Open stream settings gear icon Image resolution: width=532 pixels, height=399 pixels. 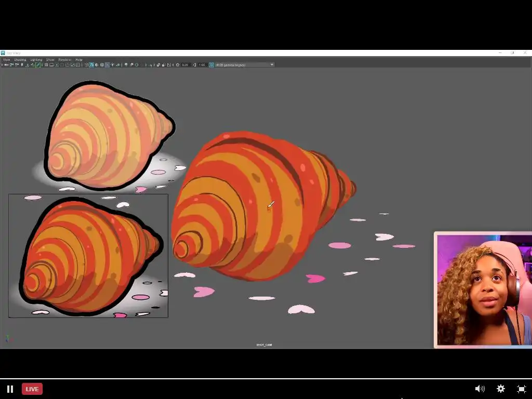coord(501,389)
